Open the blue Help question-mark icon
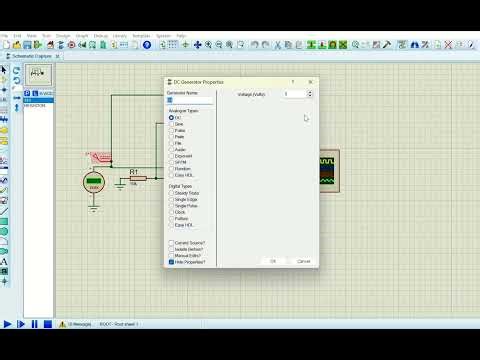Screen dimensions: 480x360 [x=147, y=45]
